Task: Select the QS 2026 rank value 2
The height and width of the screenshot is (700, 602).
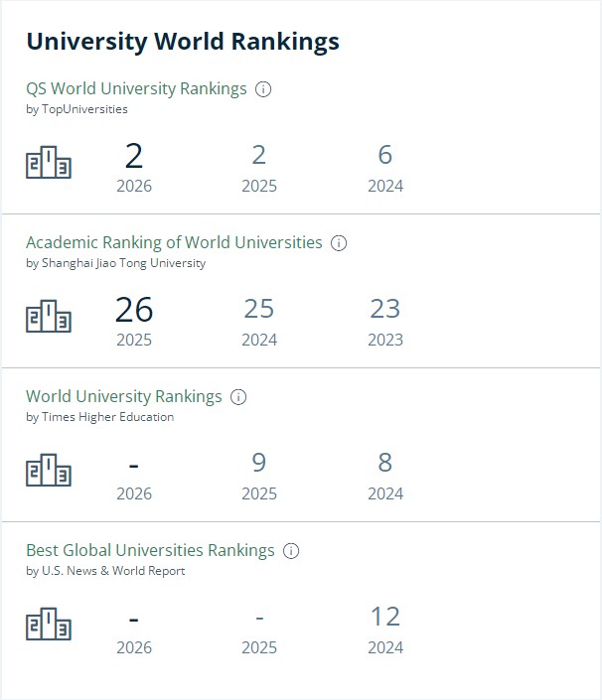Action: [134, 156]
